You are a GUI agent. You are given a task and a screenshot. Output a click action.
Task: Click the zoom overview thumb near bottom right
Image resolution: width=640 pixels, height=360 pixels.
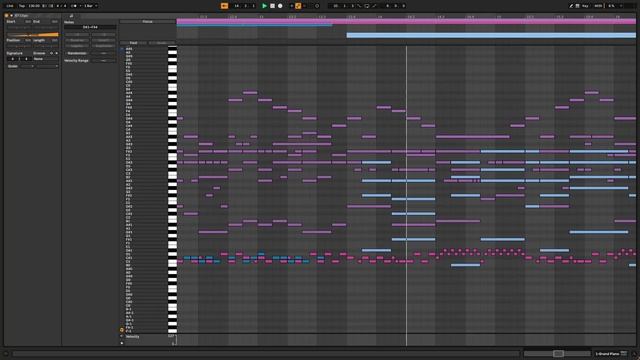(558, 353)
